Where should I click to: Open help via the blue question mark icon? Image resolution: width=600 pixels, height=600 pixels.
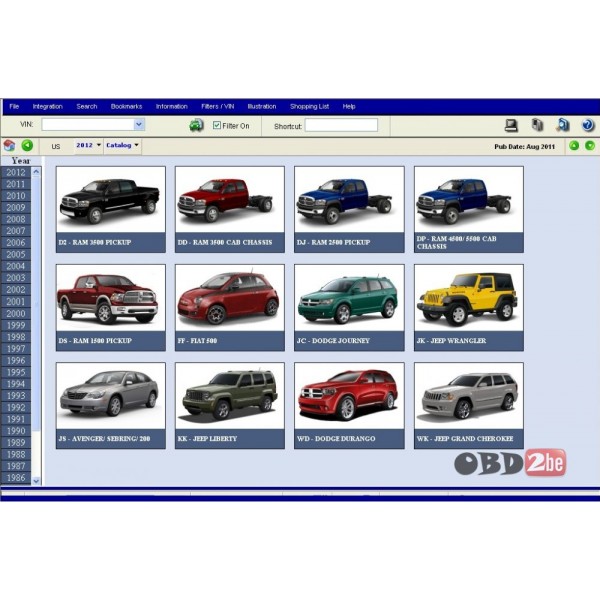[588, 125]
